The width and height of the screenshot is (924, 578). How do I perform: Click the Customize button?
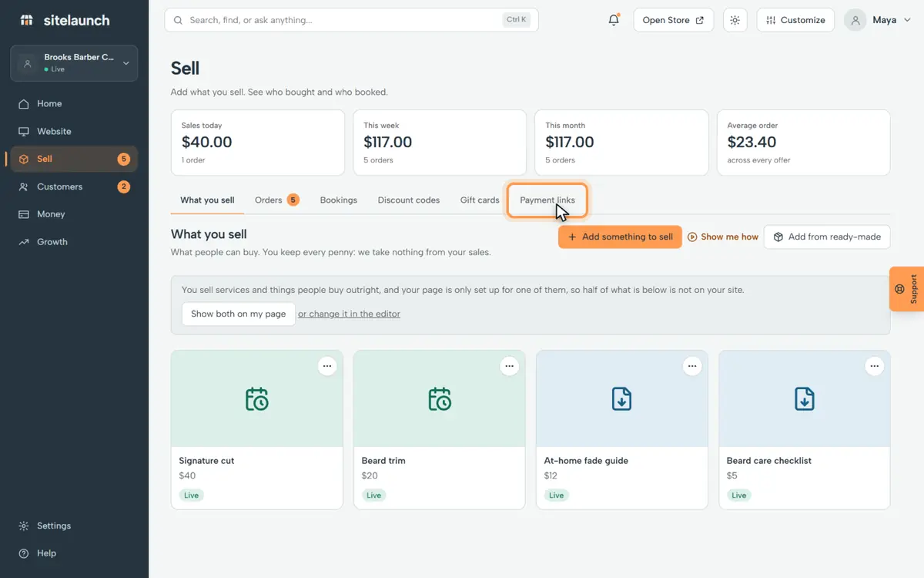795,20
